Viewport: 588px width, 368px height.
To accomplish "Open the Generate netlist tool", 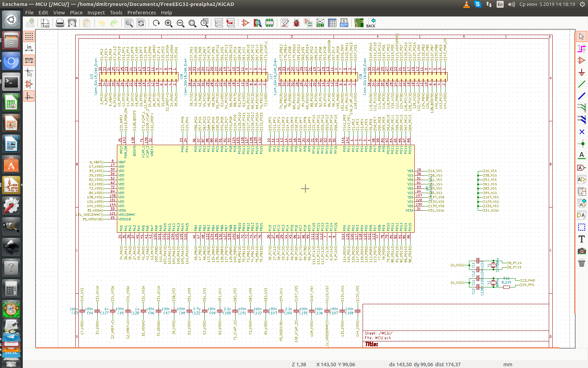I will click(320, 23).
